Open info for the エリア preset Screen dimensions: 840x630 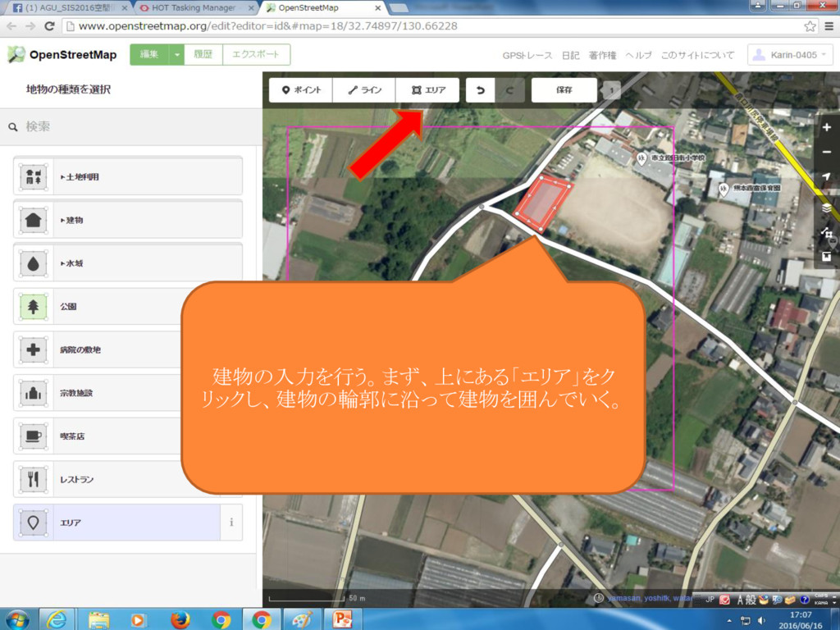click(231, 523)
